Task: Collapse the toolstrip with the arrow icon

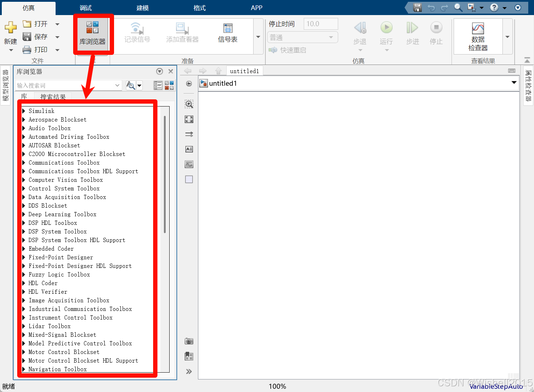Action: tap(527, 60)
